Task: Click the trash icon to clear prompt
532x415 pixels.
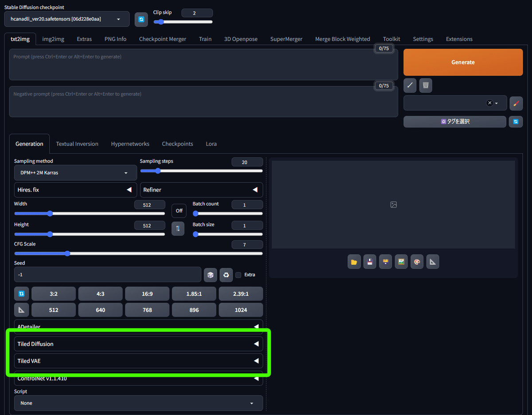Action: [x=426, y=85]
